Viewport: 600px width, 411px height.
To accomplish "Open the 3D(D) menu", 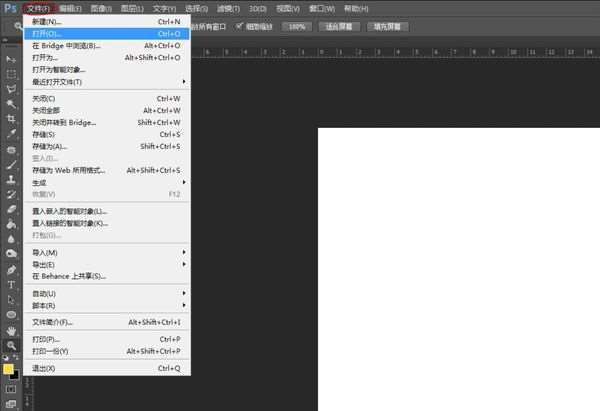I will (258, 8).
